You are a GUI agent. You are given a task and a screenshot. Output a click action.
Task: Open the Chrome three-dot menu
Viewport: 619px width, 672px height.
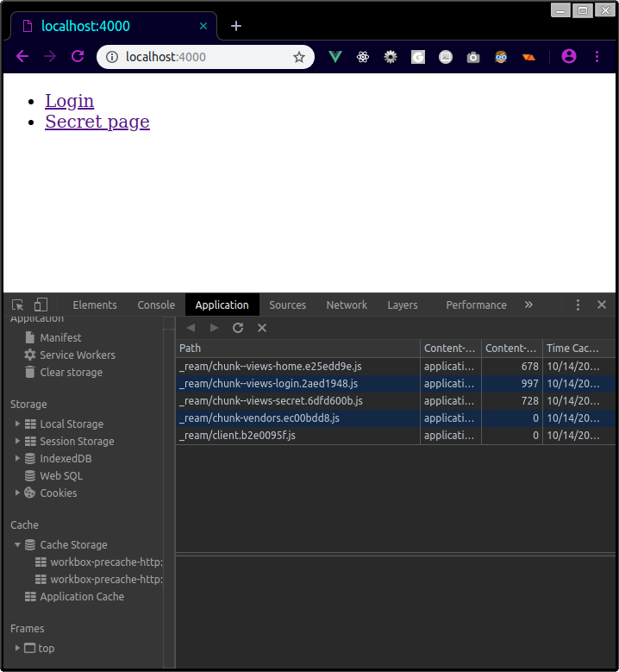[597, 57]
